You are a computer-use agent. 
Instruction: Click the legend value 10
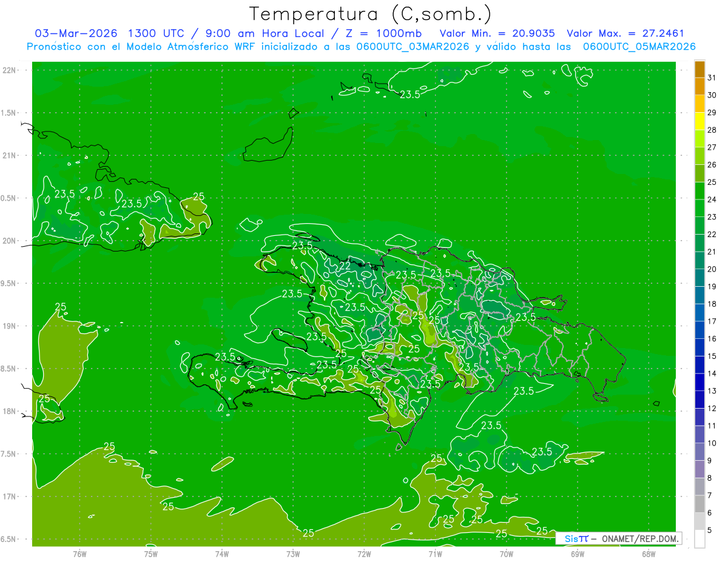[712, 443]
